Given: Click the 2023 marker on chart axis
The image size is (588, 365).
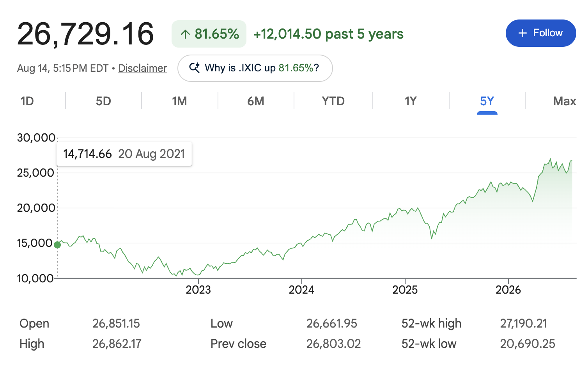Looking at the screenshot, I should tap(198, 290).
